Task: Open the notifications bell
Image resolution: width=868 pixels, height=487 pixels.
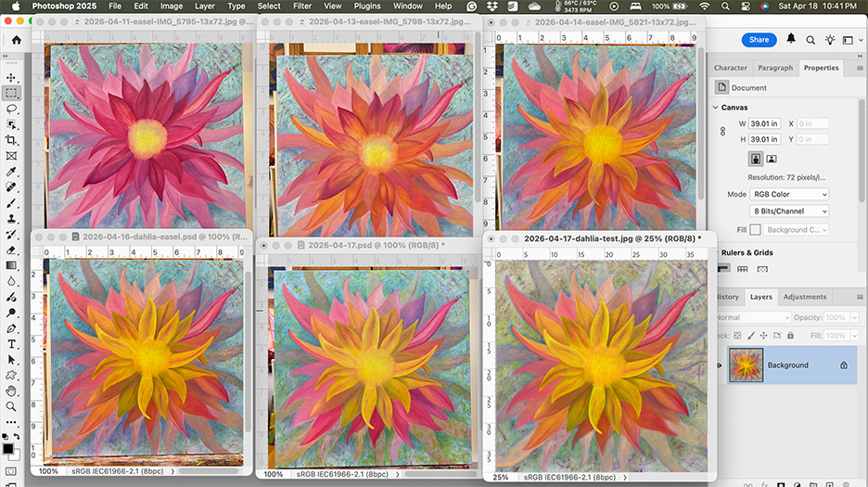Action: (x=791, y=39)
